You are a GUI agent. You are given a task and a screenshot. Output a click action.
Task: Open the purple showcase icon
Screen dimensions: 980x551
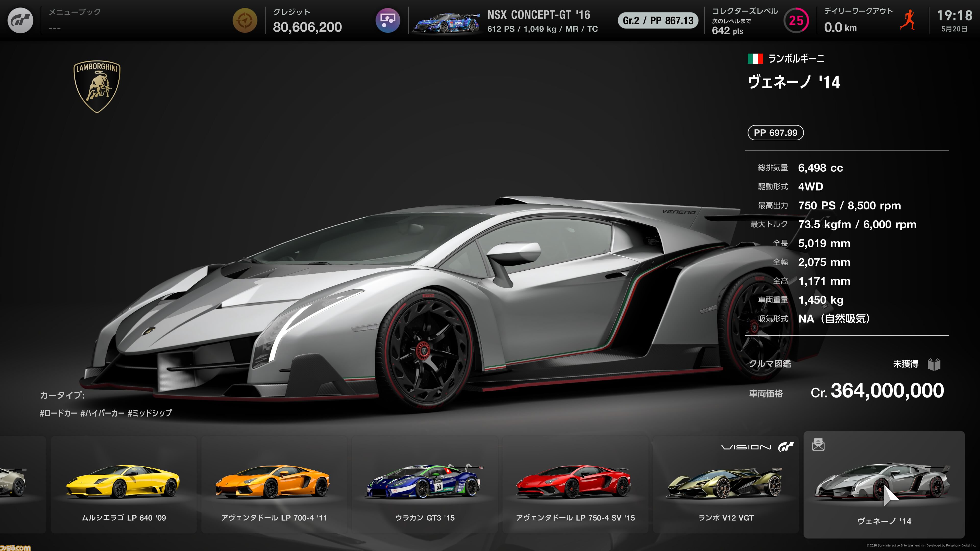pos(388,20)
